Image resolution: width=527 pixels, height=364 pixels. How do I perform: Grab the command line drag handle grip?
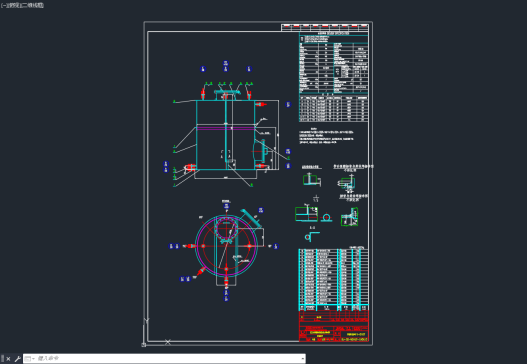pos(2,359)
